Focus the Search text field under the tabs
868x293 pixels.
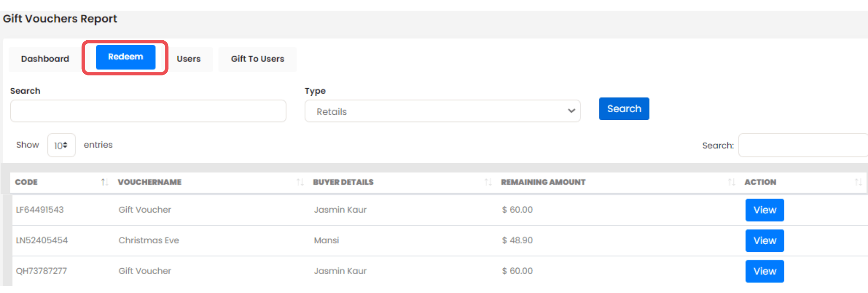click(148, 111)
